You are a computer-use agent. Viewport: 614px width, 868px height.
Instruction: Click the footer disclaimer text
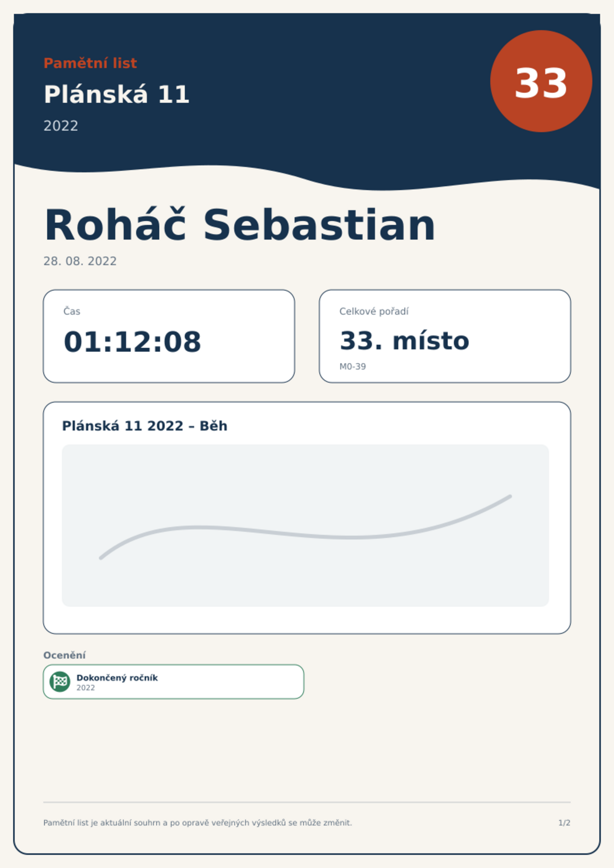coord(198,822)
